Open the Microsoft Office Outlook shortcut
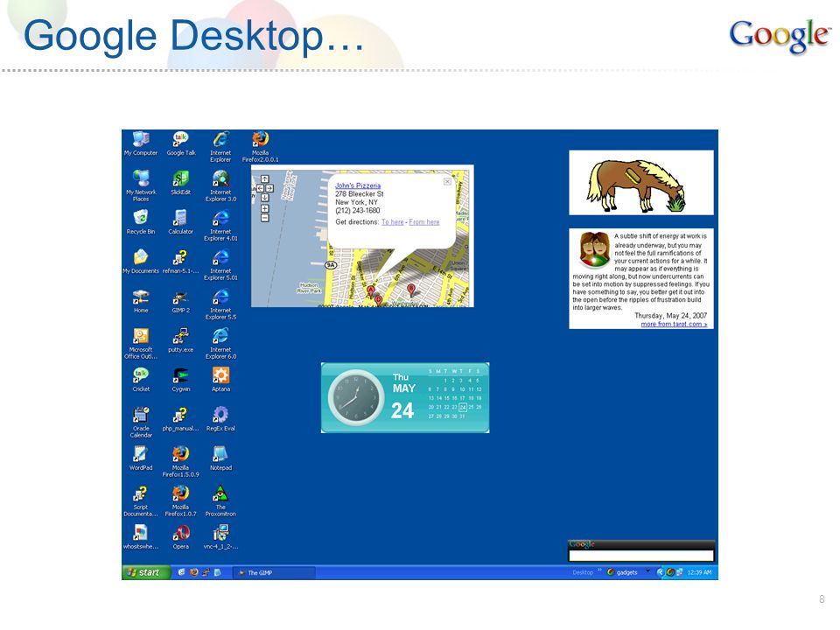 [141, 343]
